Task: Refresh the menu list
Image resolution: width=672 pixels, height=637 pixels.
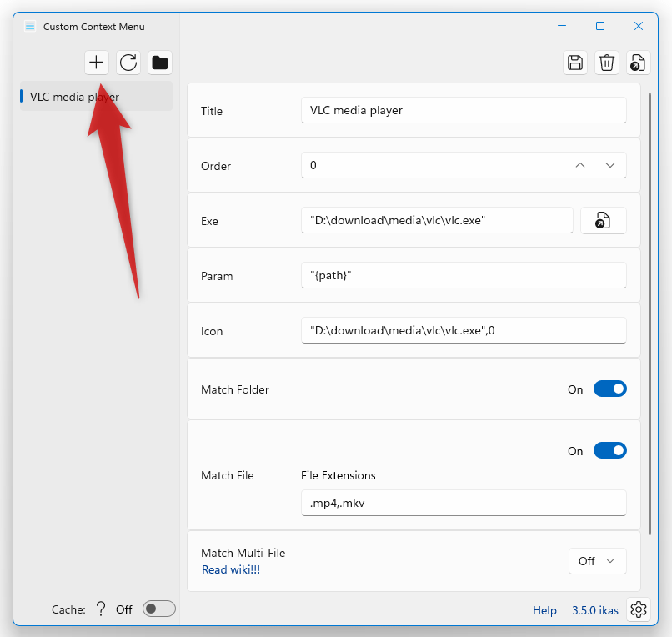Action: tap(128, 63)
